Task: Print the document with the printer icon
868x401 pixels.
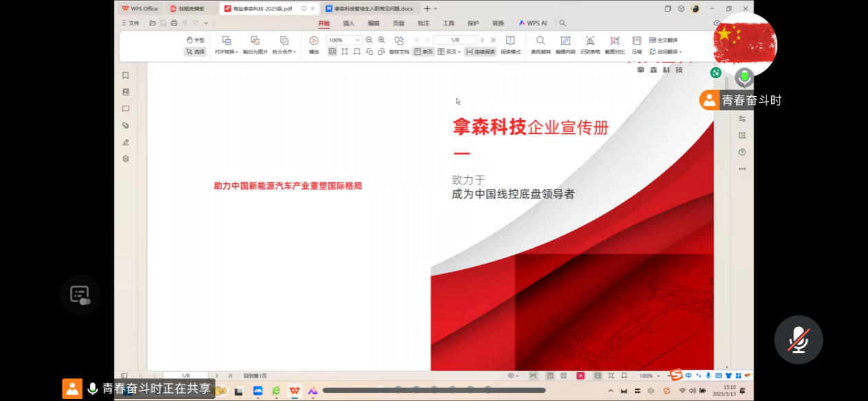Action: pos(174,23)
